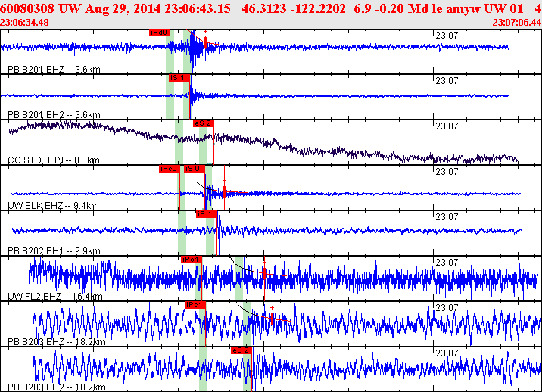Click the 'PB B201 EH2 -- 3.6km' station label
Viewport: 542px width, 392px height.
click(55, 115)
